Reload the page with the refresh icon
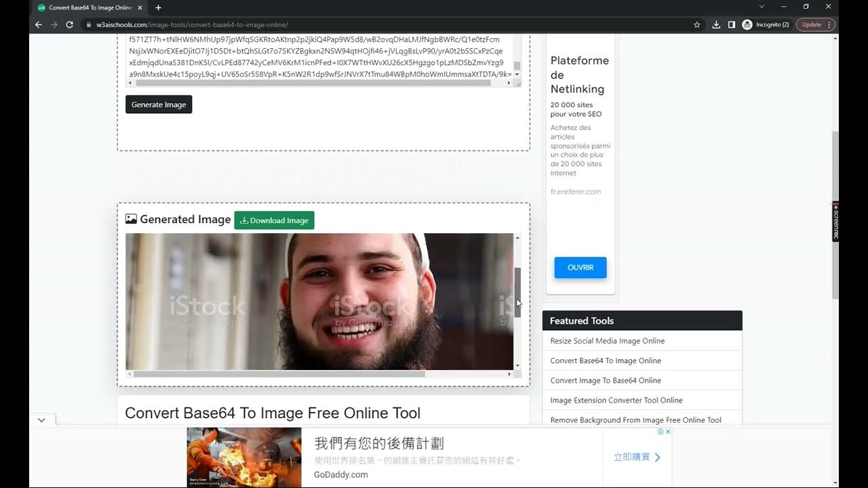 (x=69, y=24)
